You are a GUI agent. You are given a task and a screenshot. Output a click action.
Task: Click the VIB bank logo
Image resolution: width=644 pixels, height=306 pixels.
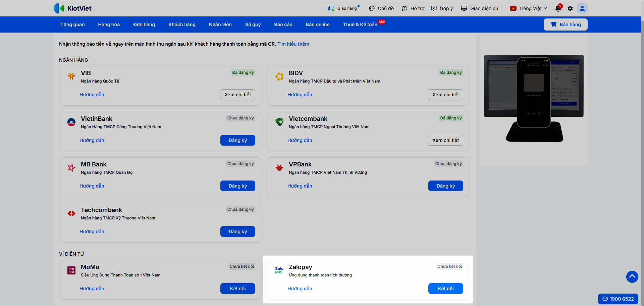pos(71,76)
